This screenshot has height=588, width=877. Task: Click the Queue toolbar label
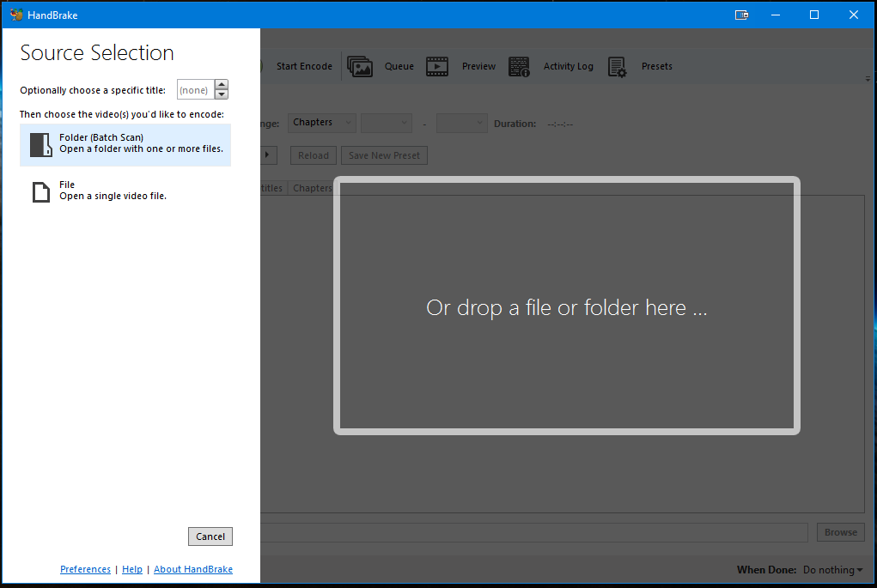pyautogui.click(x=399, y=66)
